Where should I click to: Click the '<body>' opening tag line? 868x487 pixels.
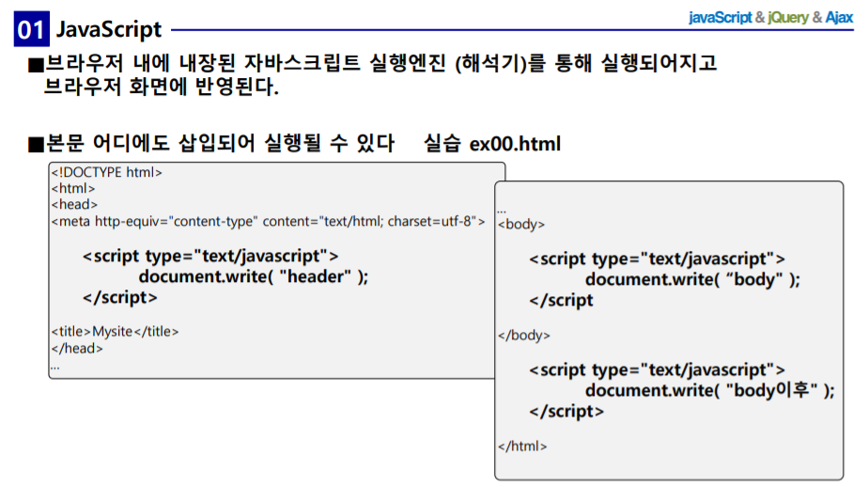[521, 224]
